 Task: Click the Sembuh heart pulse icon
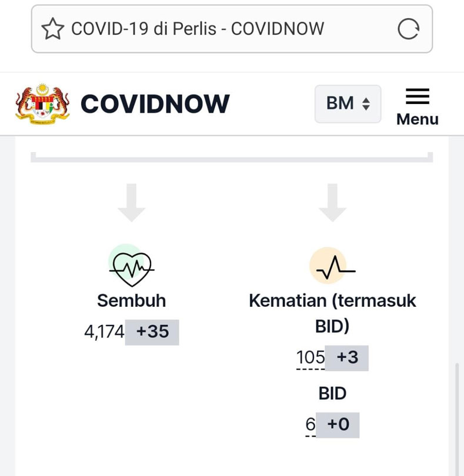(x=132, y=266)
